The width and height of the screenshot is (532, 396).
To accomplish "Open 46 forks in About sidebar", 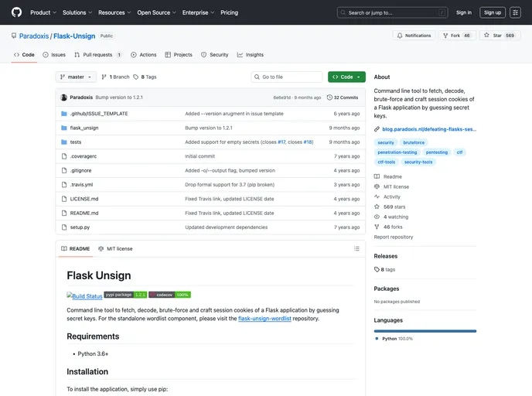I will (388, 227).
